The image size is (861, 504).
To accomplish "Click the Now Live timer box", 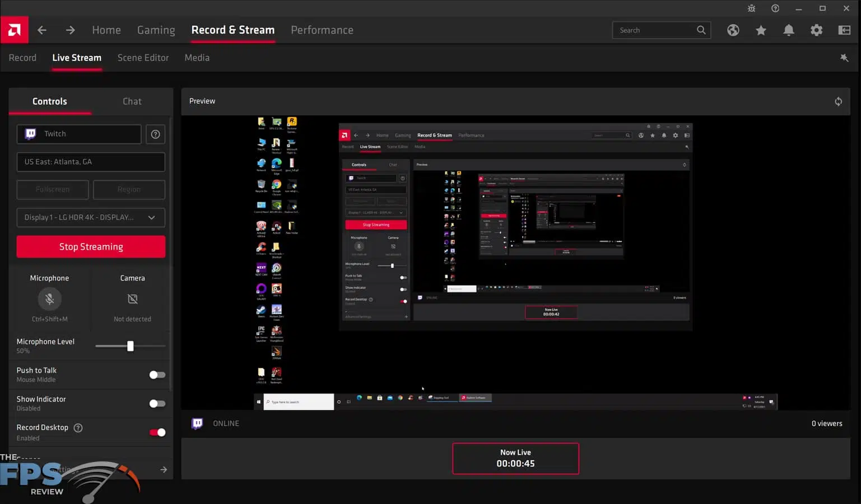I will (x=515, y=459).
